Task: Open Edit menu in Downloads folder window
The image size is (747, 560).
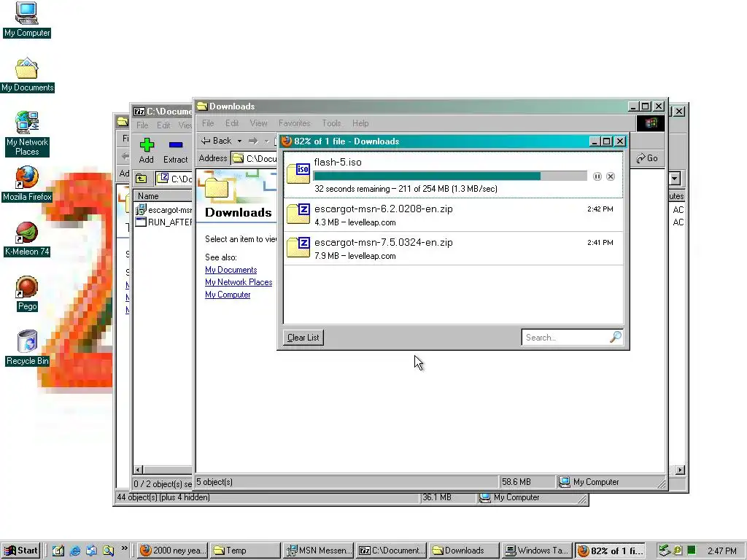Action: tap(232, 123)
